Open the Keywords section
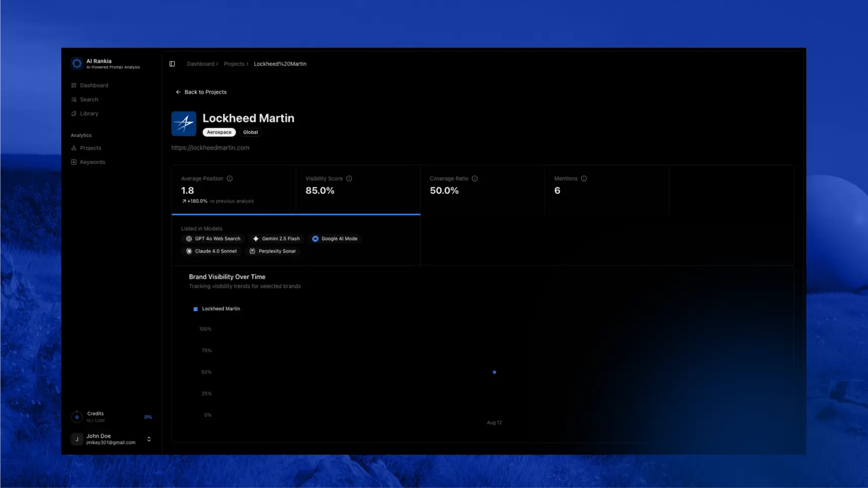This screenshot has height=488, width=868. point(92,162)
